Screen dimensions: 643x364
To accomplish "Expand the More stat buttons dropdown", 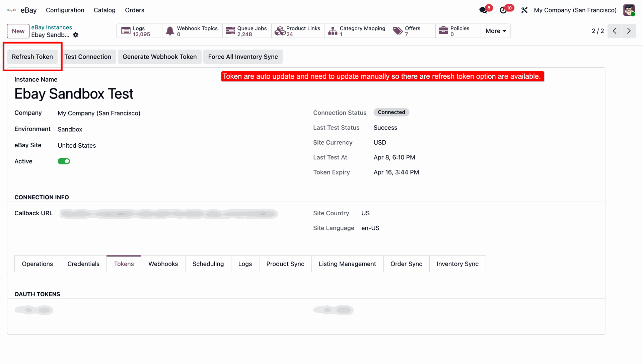I will coord(496,31).
